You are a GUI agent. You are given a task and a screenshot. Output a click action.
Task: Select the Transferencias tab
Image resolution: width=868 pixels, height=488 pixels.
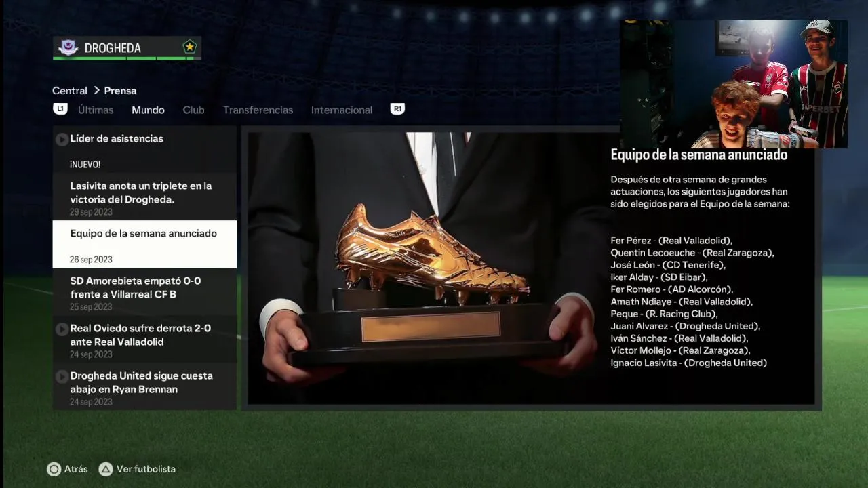coord(258,110)
